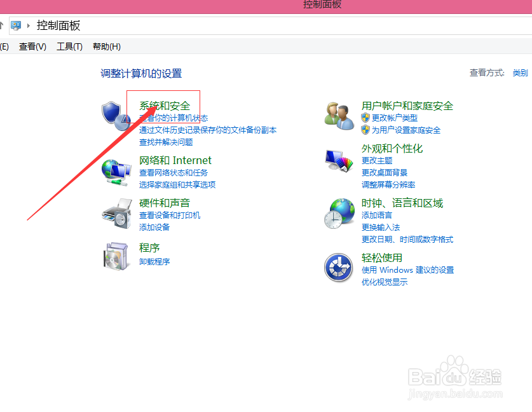Open the 网络和 Internet category
The height and width of the screenshot is (412, 532).
175,160
